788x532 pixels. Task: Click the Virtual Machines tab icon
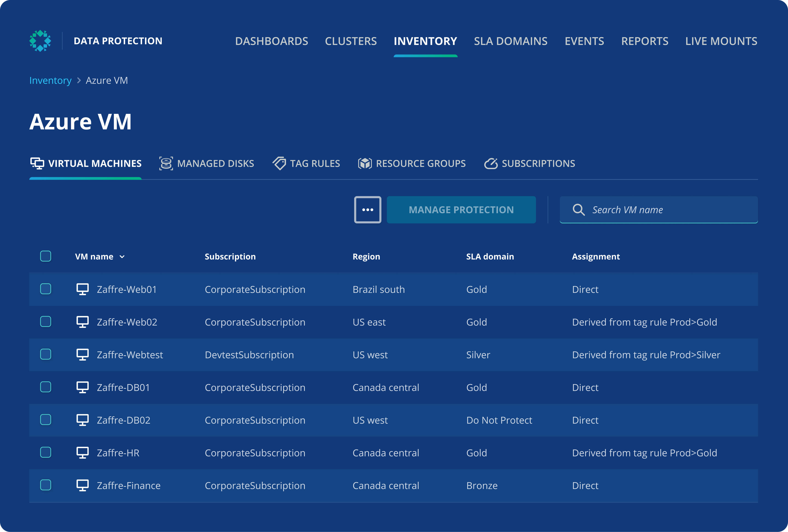coord(37,163)
